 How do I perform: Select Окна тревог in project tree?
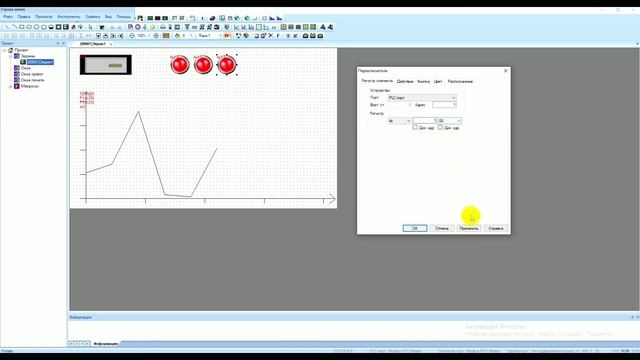(32, 74)
